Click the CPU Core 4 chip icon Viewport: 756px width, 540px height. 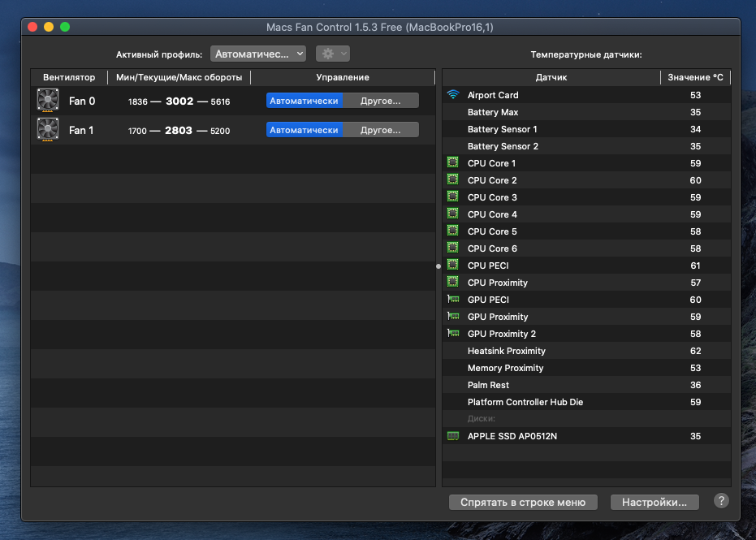452,214
